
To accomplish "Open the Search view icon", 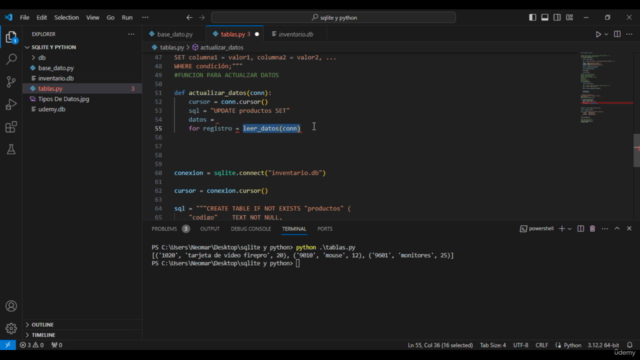I will [x=11, y=60].
